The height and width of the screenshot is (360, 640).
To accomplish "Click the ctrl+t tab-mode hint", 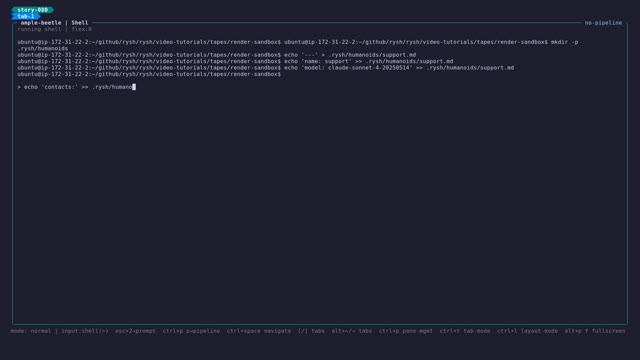I will click(x=465, y=331).
